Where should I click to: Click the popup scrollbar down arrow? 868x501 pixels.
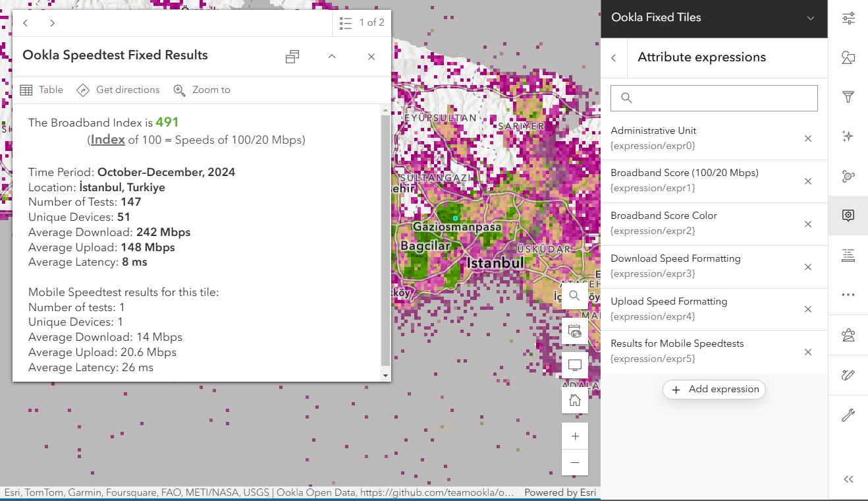click(x=386, y=376)
